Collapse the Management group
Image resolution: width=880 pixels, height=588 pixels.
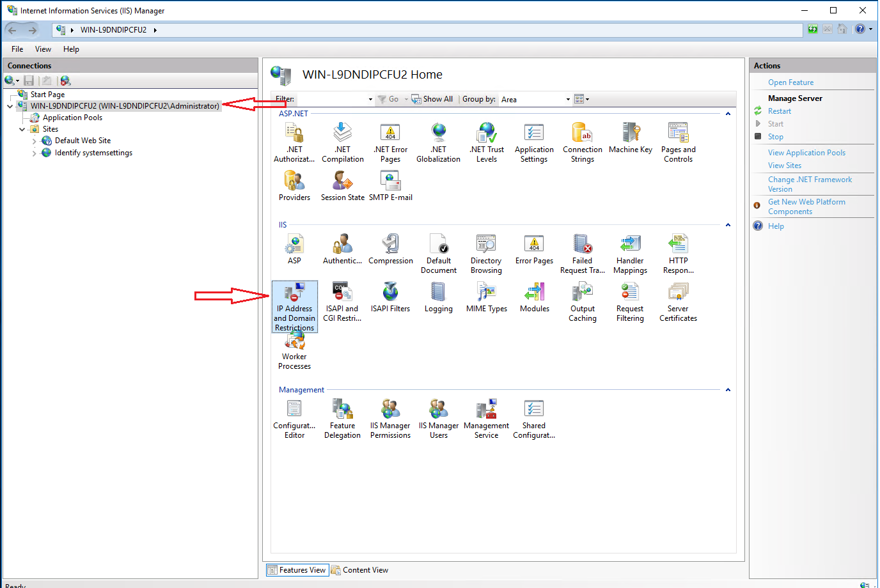(728, 390)
